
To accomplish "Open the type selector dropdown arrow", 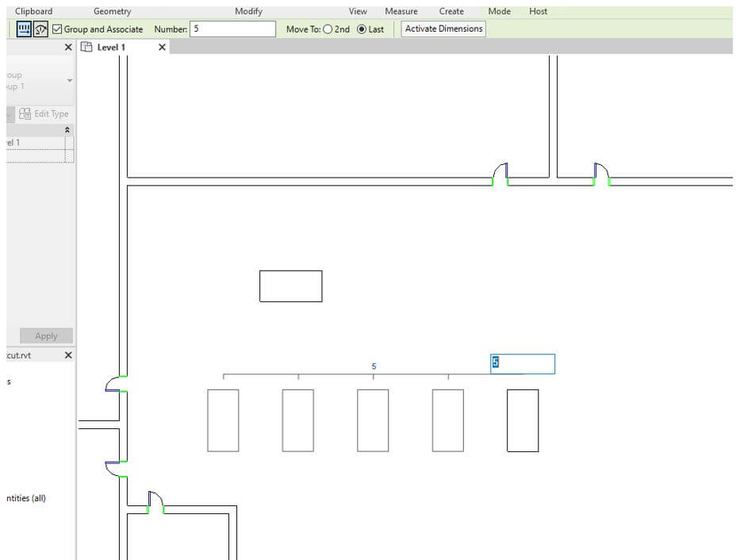I will coord(69,81).
